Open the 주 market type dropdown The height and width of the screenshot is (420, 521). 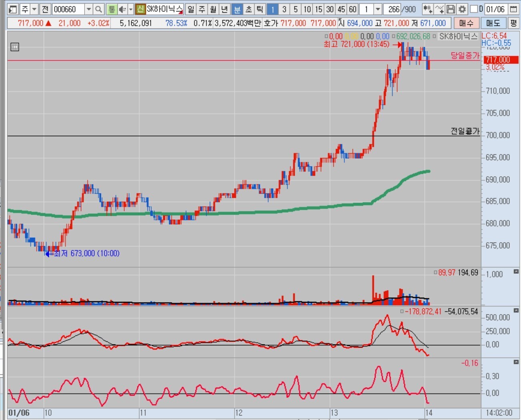point(34,9)
